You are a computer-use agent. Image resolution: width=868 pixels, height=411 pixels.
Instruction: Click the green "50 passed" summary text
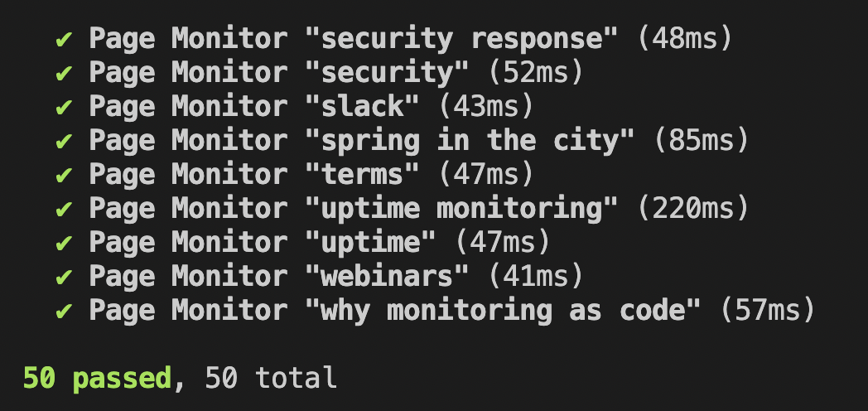tap(98, 379)
